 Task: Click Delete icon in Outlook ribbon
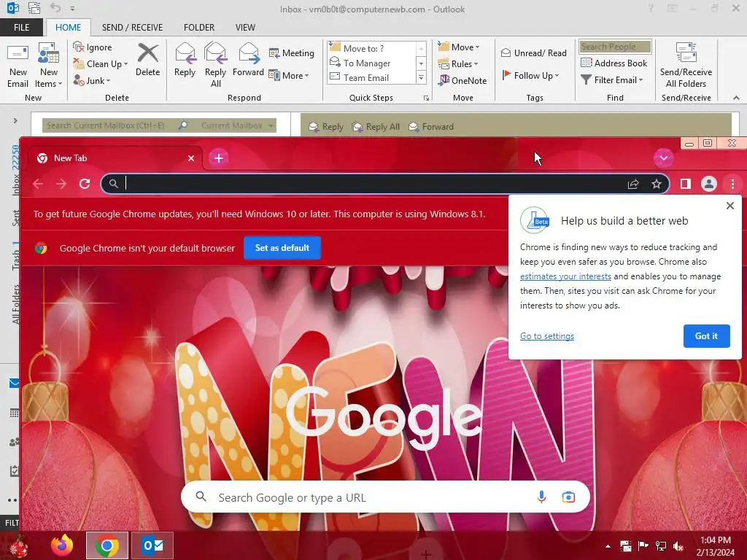[x=147, y=60]
